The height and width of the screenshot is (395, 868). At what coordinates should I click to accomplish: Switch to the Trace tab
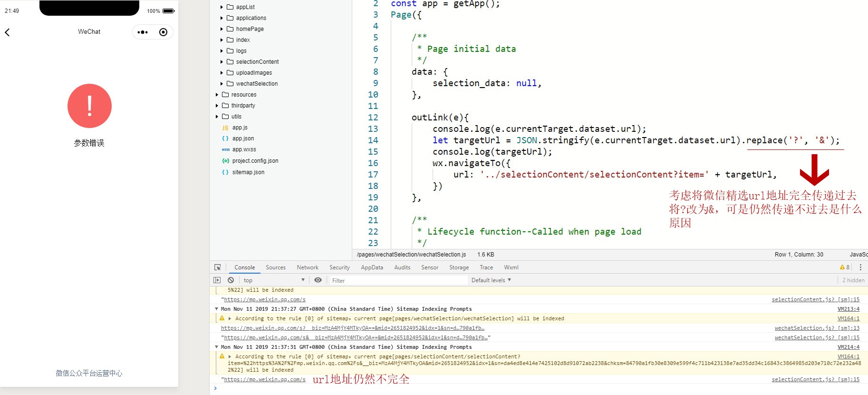[486, 267]
